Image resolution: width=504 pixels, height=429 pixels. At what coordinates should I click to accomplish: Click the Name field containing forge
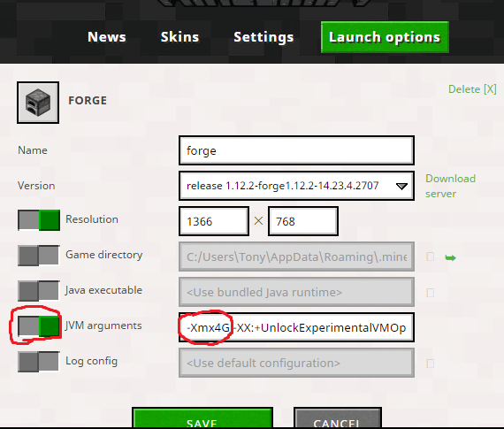point(296,150)
